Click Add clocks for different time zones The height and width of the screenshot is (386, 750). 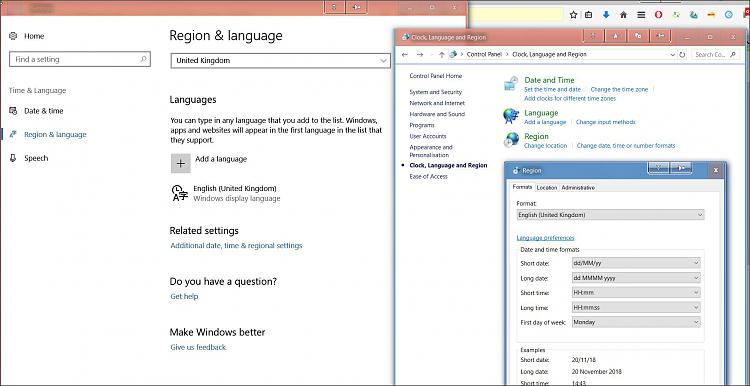(x=570, y=99)
